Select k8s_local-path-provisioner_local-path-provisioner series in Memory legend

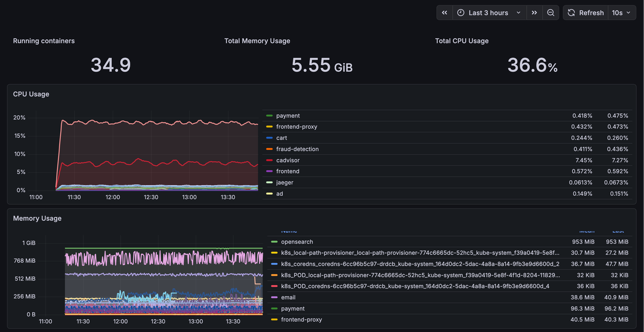tap(420, 253)
